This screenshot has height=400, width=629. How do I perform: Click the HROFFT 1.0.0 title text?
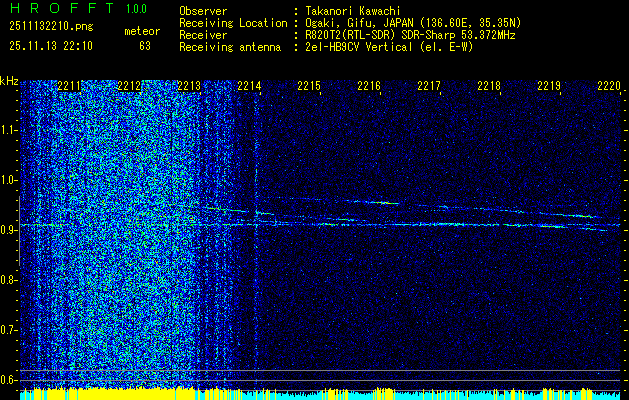[78, 8]
